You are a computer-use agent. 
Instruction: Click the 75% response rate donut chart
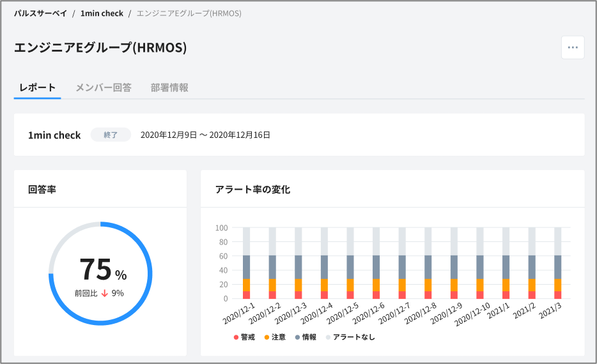tap(100, 273)
